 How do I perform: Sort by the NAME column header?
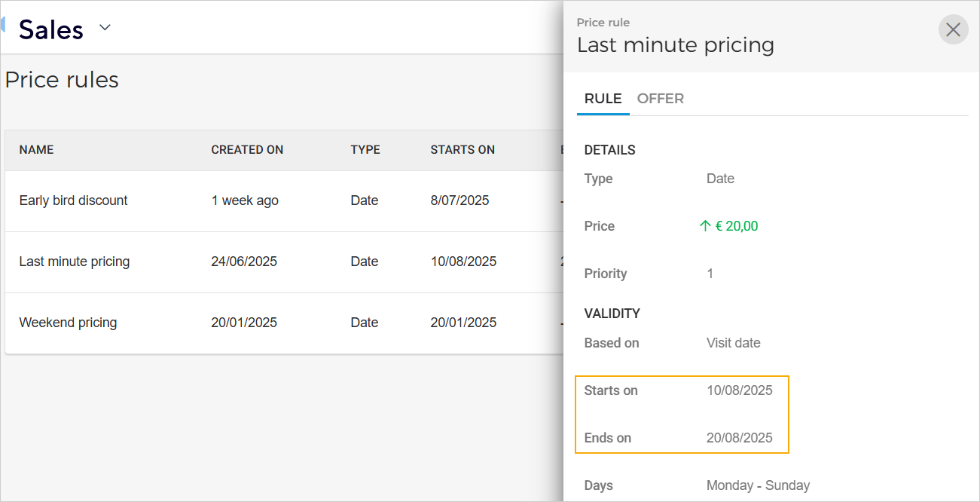click(x=36, y=150)
